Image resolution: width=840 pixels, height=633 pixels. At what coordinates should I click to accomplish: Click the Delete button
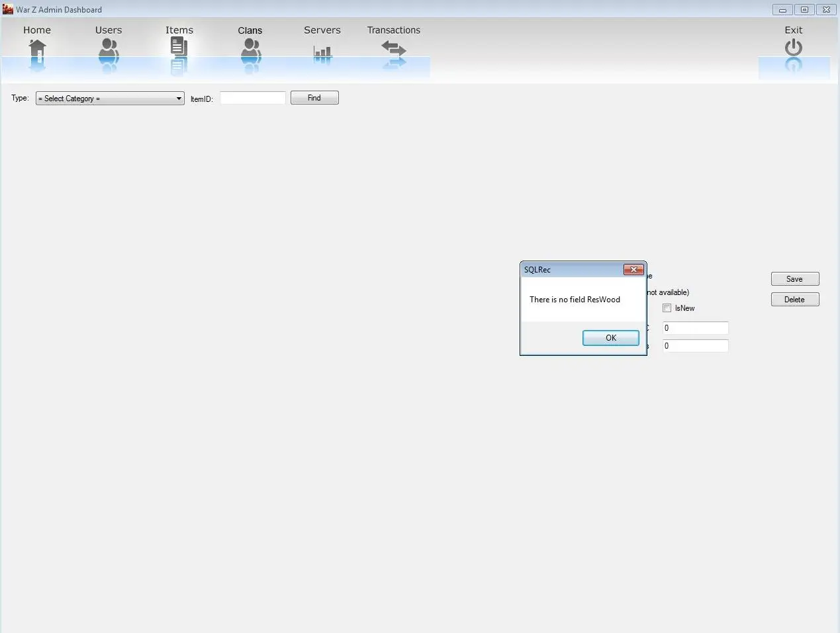(x=795, y=300)
